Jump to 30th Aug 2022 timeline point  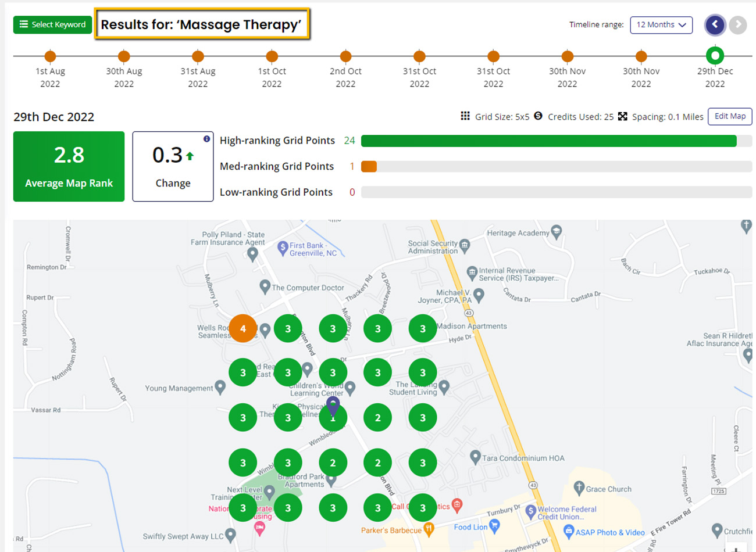tap(124, 56)
